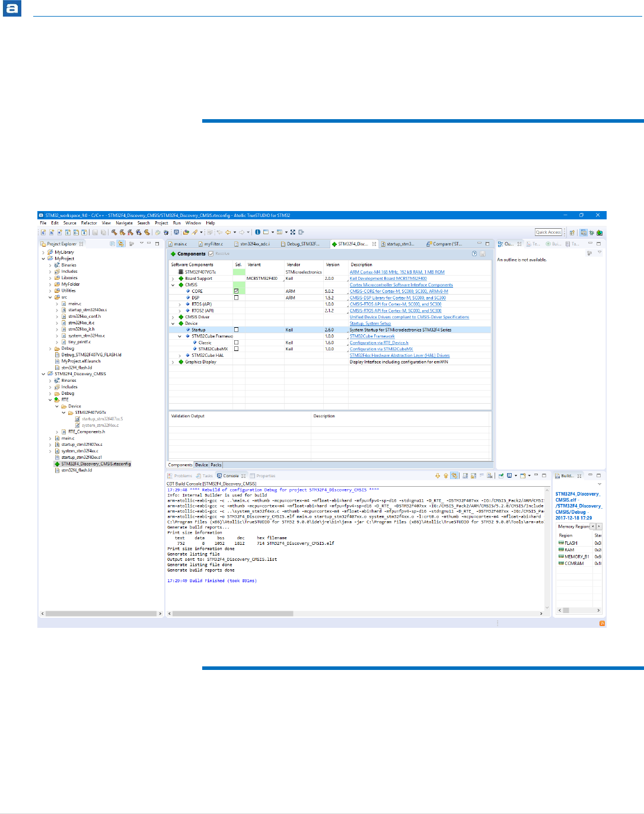Toggle the STM32CubeMX checkbox
644x814 pixels.
click(236, 349)
